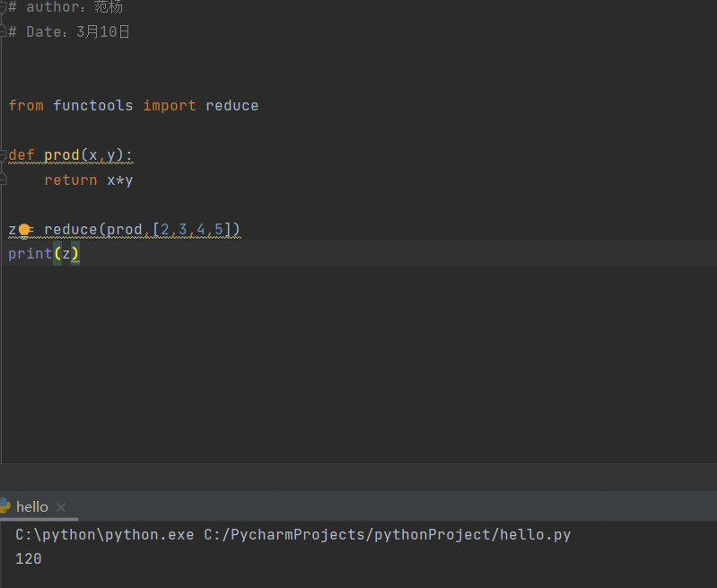Click the reduce call on z line

click(x=71, y=230)
